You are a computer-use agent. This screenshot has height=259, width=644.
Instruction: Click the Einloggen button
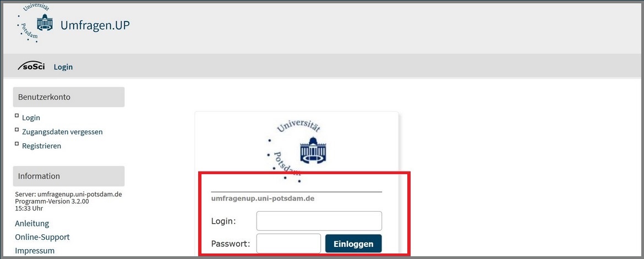pos(353,244)
